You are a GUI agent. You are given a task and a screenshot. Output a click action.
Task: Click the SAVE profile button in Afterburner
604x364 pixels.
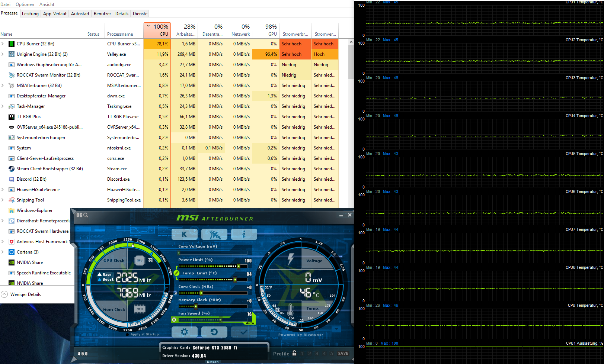[x=343, y=354]
